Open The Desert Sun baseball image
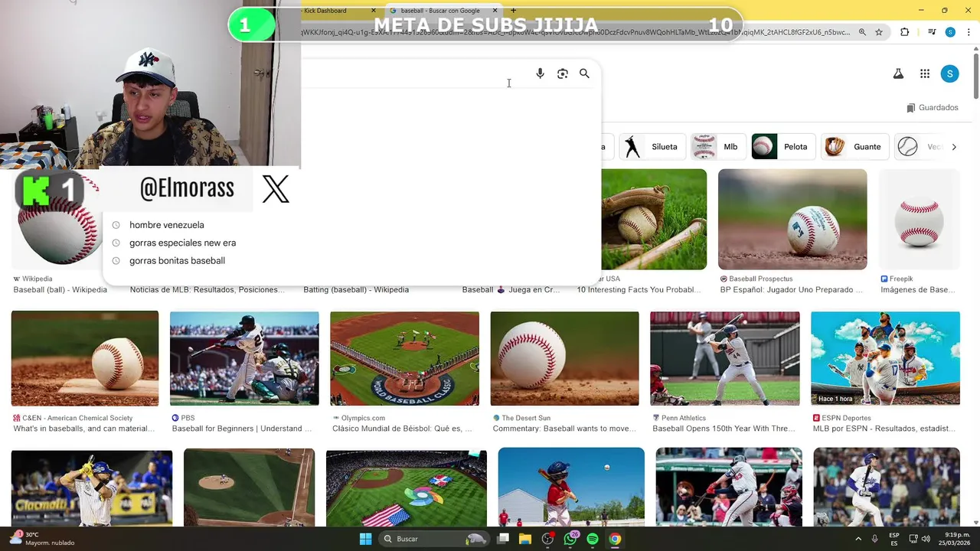980x551 pixels. tap(564, 358)
